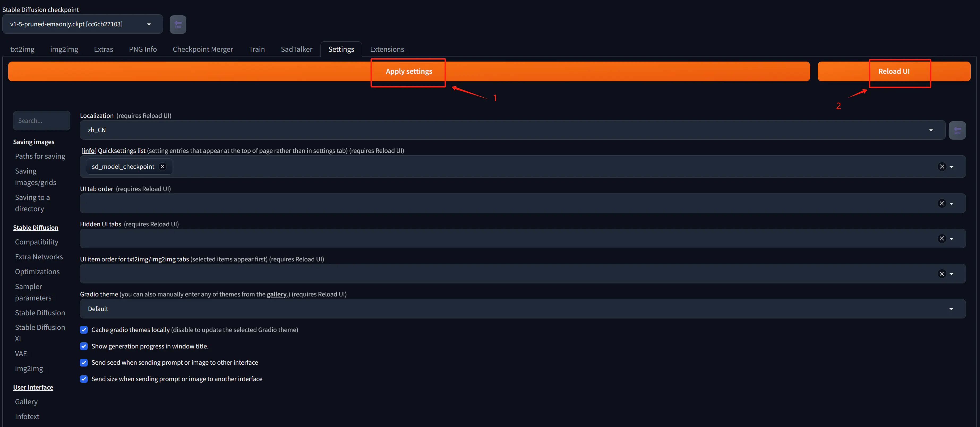Clear the UI tab order field
This screenshot has height=427, width=980.
tap(942, 204)
